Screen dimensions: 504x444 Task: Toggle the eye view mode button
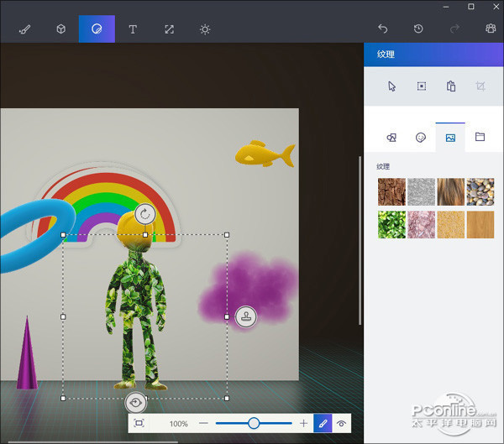341,424
